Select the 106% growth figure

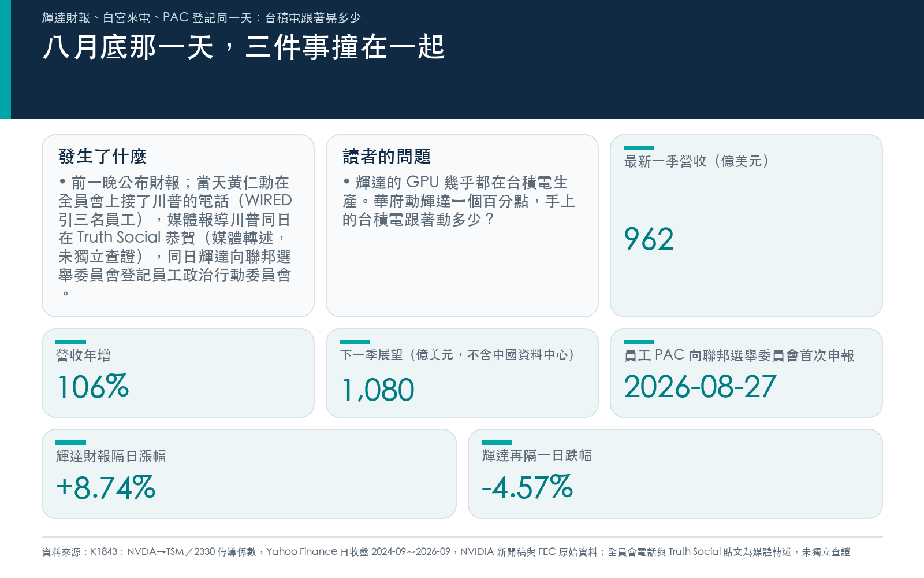click(x=93, y=386)
